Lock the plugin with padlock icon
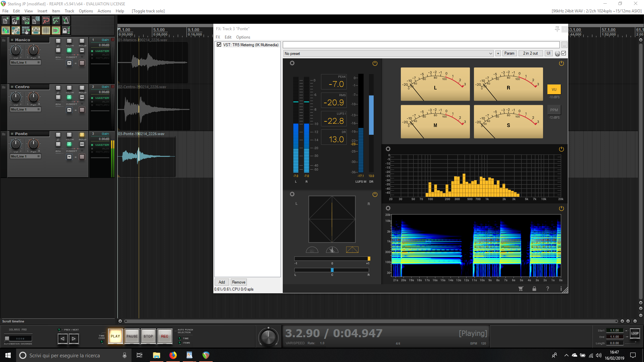This screenshot has width=644, height=362. click(x=534, y=289)
